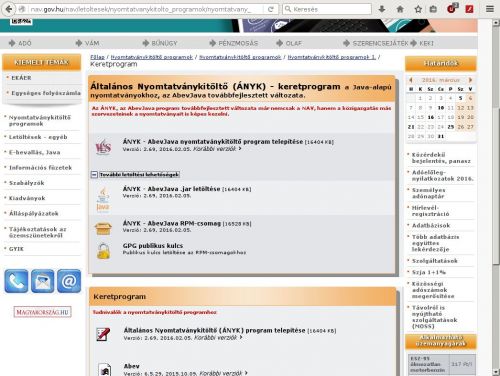Select March 31 in the calendar
The width and height of the screenshot is (500, 376).
click(441, 136)
